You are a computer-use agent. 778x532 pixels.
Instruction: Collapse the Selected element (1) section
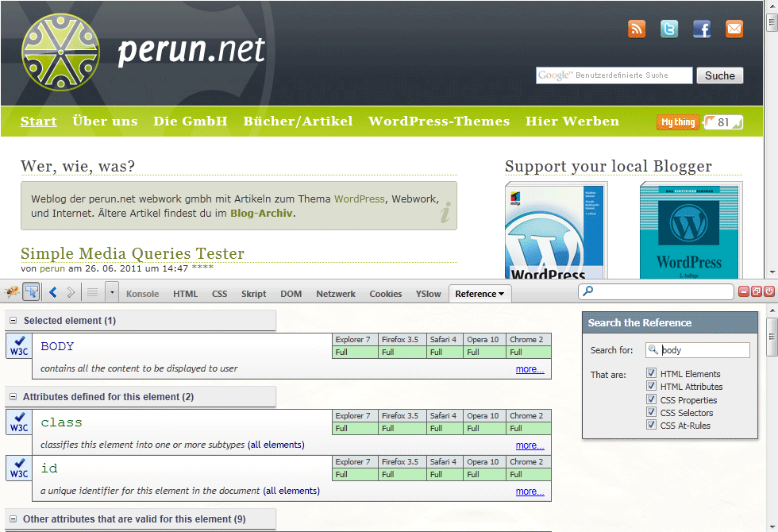click(x=13, y=321)
